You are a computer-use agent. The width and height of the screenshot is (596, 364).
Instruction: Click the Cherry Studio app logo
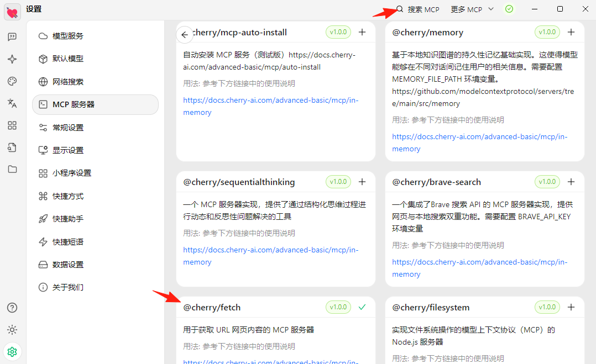(x=12, y=12)
